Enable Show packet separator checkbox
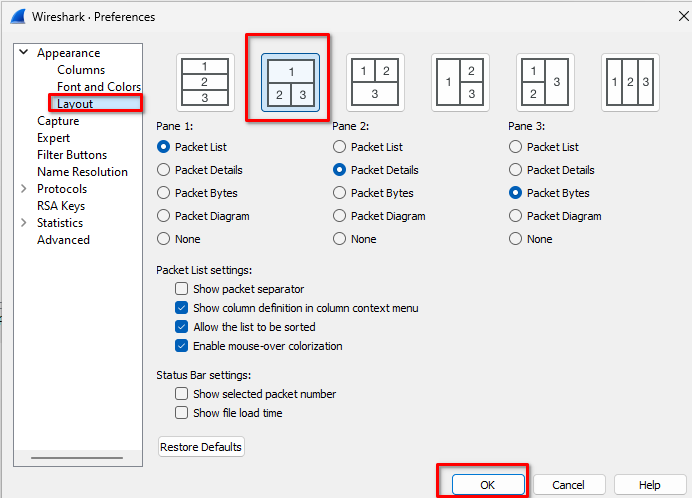Viewport: 692px width, 498px height. (x=182, y=289)
